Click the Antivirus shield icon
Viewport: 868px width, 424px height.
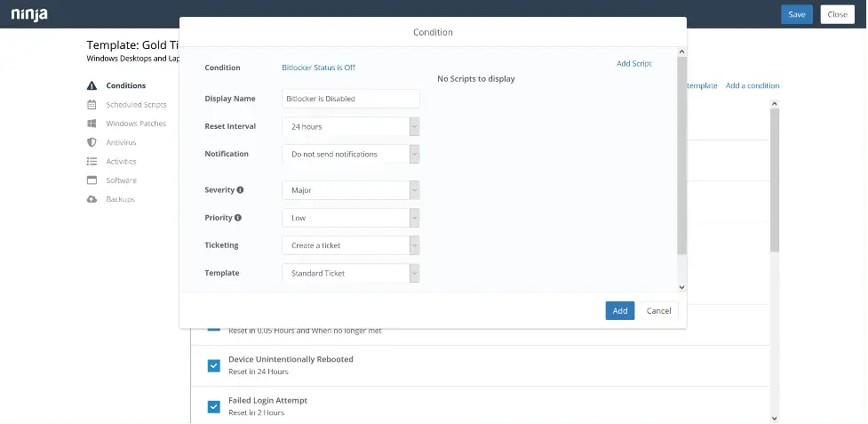click(92, 142)
